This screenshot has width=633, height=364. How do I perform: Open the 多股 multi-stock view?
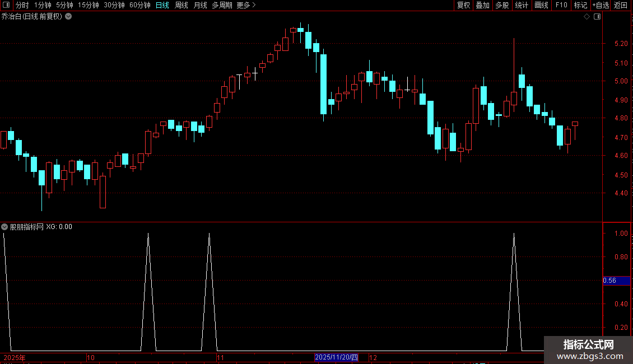502,5
